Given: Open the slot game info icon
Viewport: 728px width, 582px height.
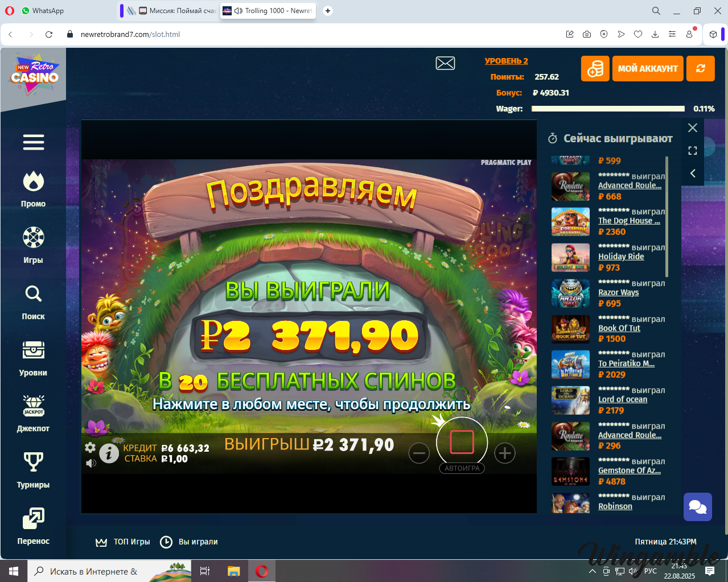Looking at the screenshot, I should tap(109, 453).
